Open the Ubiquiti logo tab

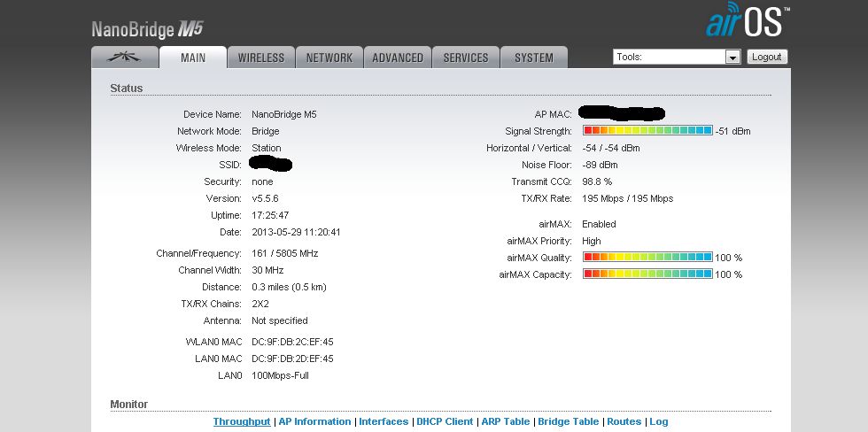(125, 57)
